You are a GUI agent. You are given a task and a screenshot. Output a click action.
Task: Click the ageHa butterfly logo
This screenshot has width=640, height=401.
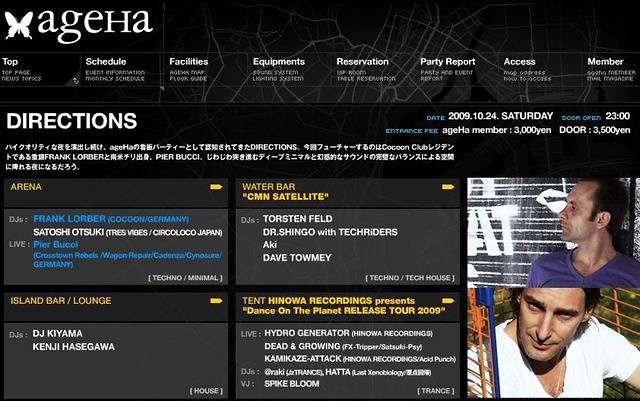[18, 23]
